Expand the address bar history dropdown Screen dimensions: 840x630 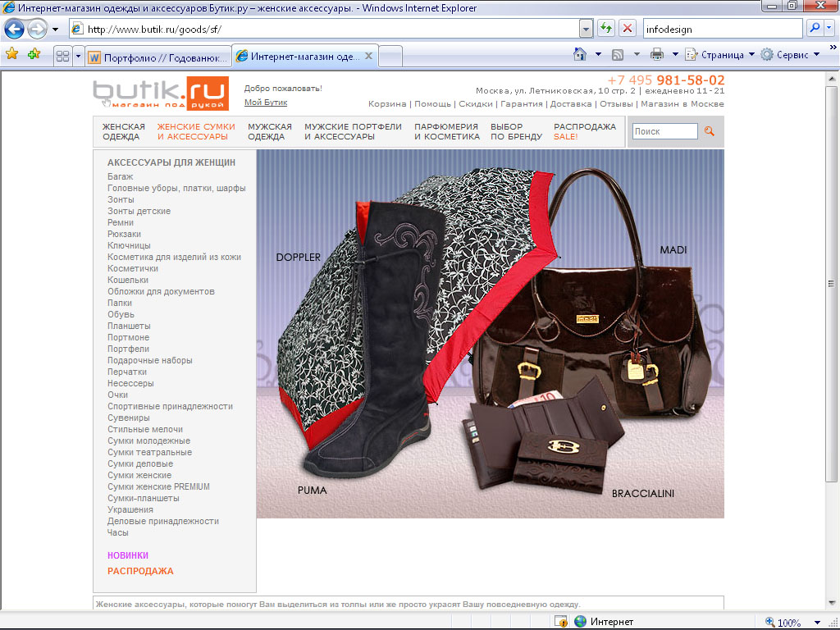[586, 30]
